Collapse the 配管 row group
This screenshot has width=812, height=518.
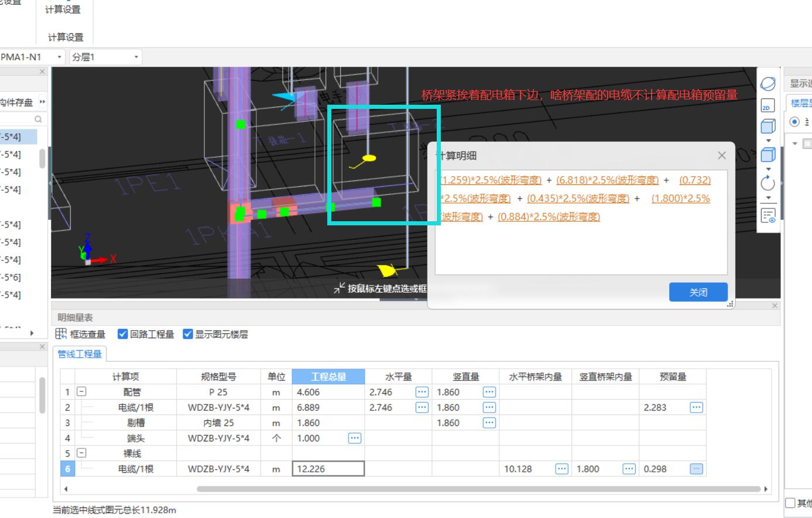[82, 392]
